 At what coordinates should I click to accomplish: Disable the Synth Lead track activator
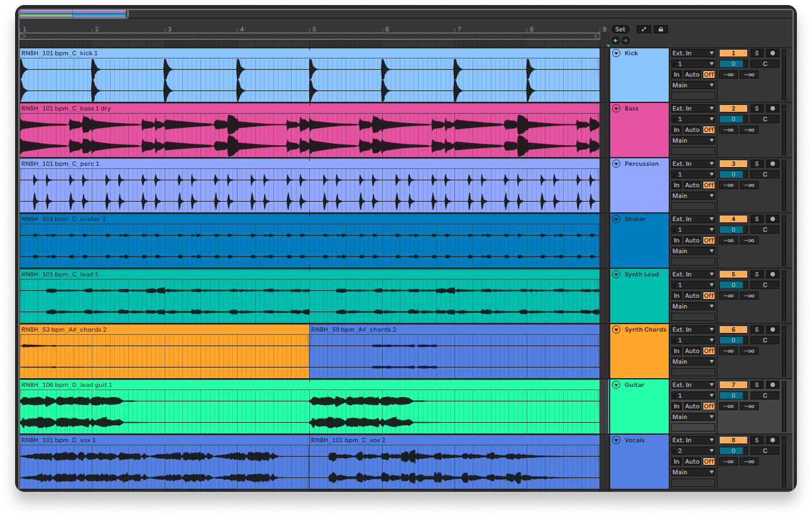click(x=733, y=274)
